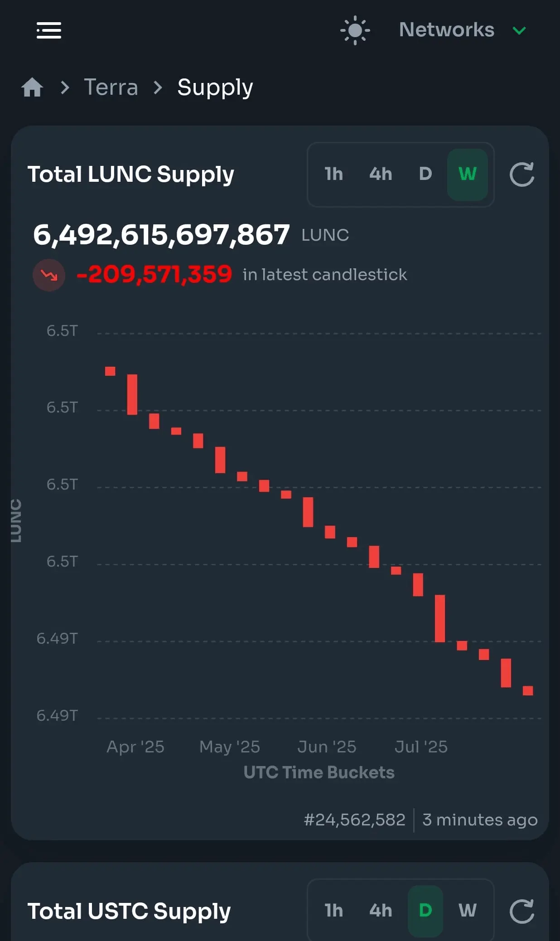Select 4h interval for LUNC Supply
Viewport: 560px width, 941px height.
pos(381,174)
